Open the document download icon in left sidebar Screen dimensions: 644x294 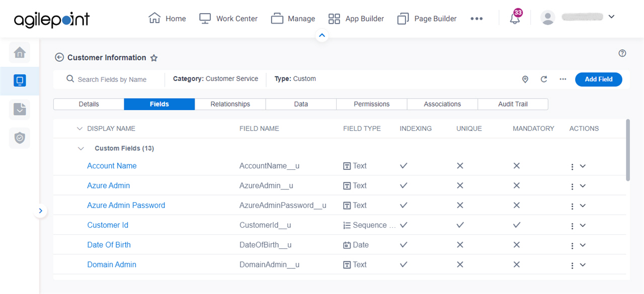(20, 109)
